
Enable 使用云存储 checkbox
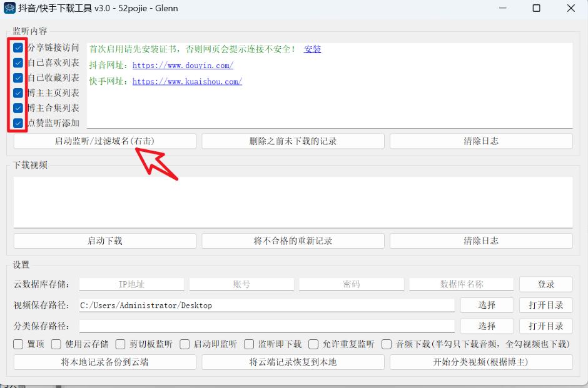click(56, 344)
